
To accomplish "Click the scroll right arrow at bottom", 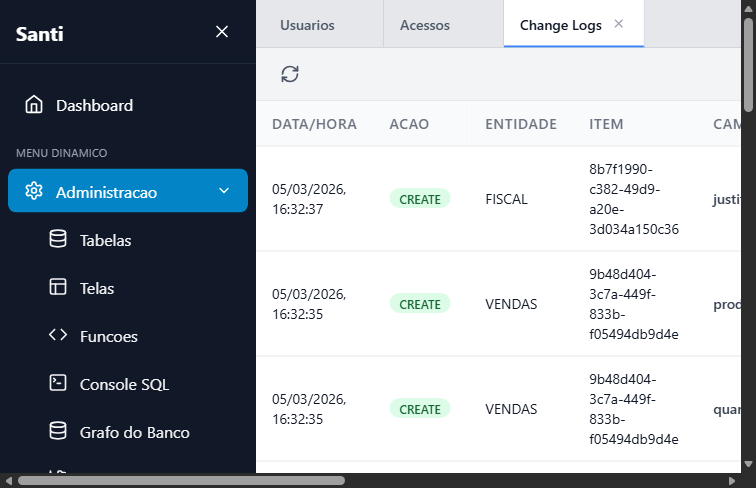I will pos(732,481).
